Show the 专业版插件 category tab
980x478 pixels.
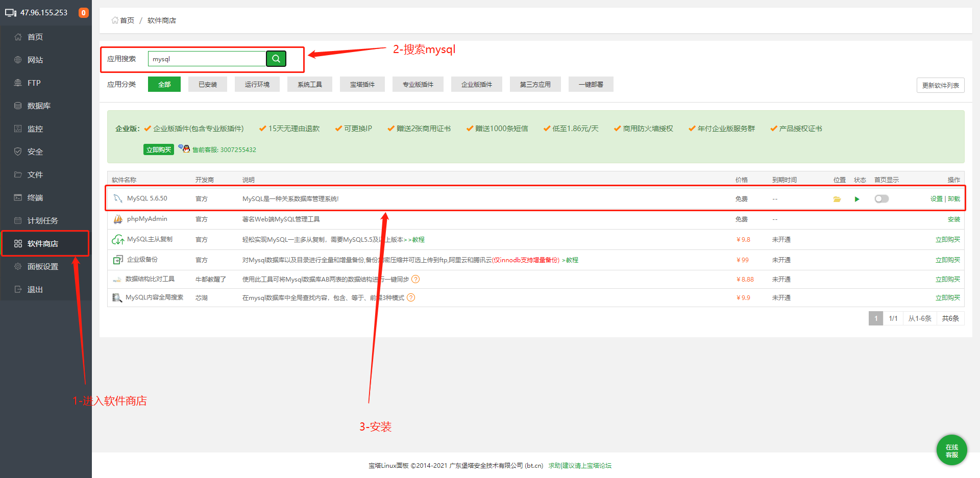[418, 84]
